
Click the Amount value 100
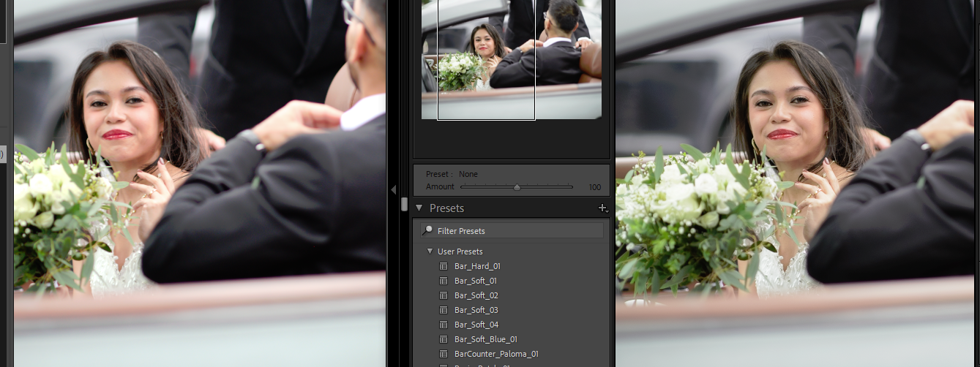pyautogui.click(x=594, y=187)
